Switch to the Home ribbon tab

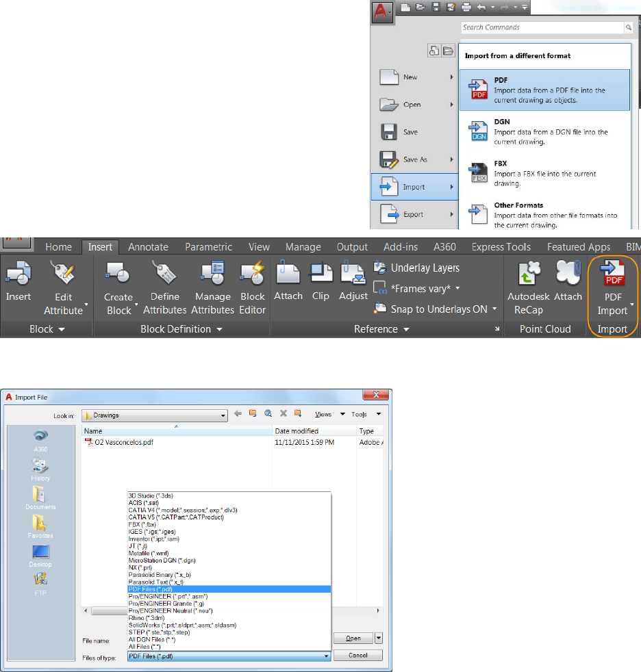[x=58, y=247]
